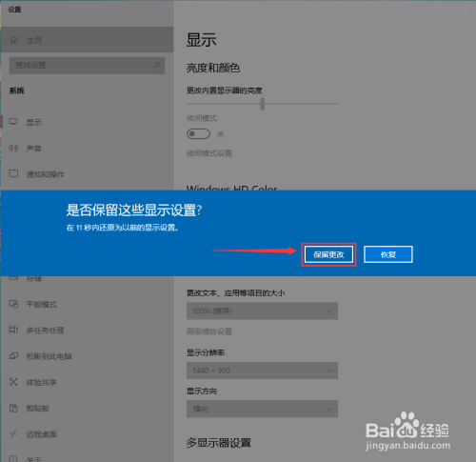Click the 恢复 (Revert) button

point(388,254)
